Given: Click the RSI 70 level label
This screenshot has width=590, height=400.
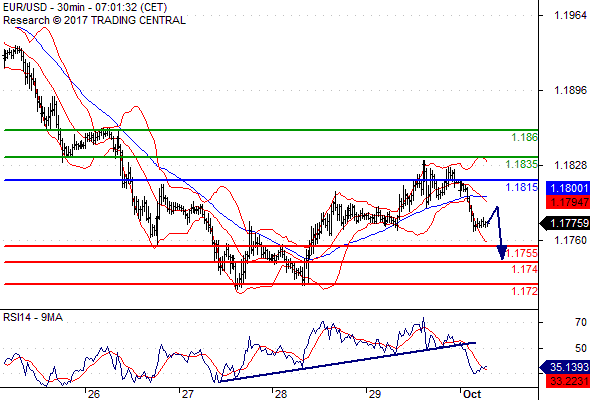Looking at the screenshot, I should click(x=581, y=322).
